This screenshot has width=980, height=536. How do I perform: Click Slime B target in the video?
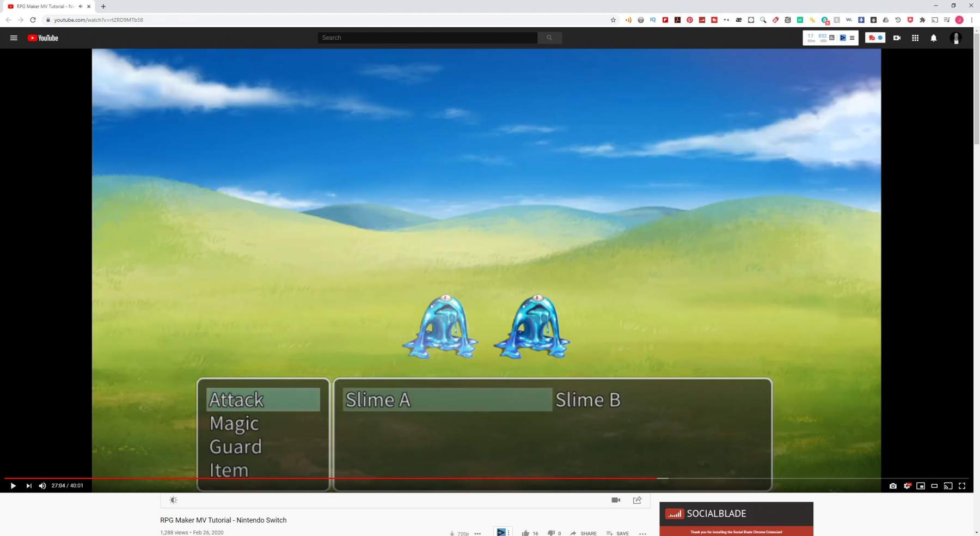588,400
